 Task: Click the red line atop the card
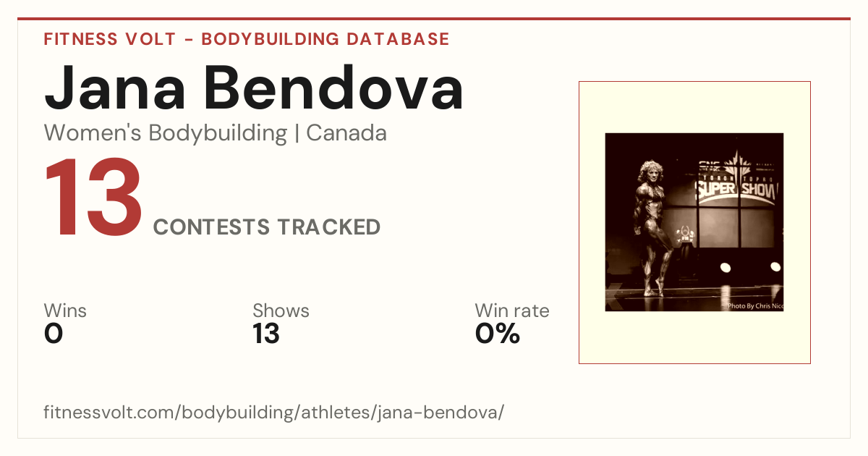(434, 19)
